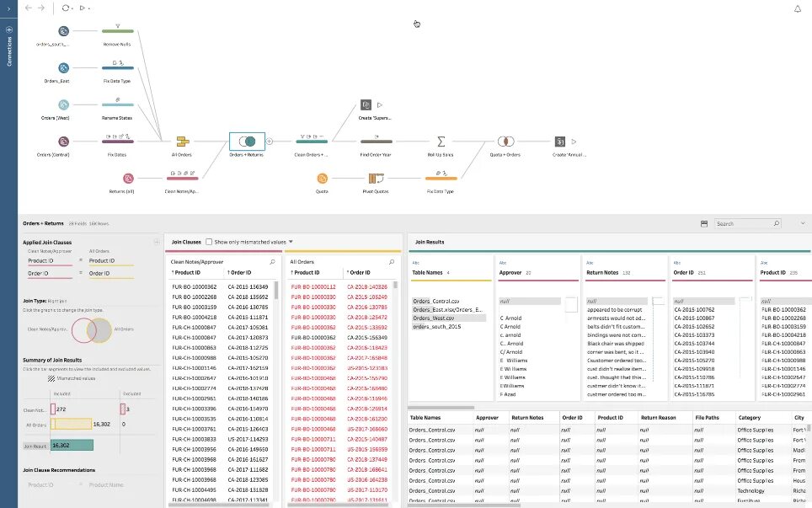Select the Returns (all) input step icon
812x508 pixels.
point(128,178)
